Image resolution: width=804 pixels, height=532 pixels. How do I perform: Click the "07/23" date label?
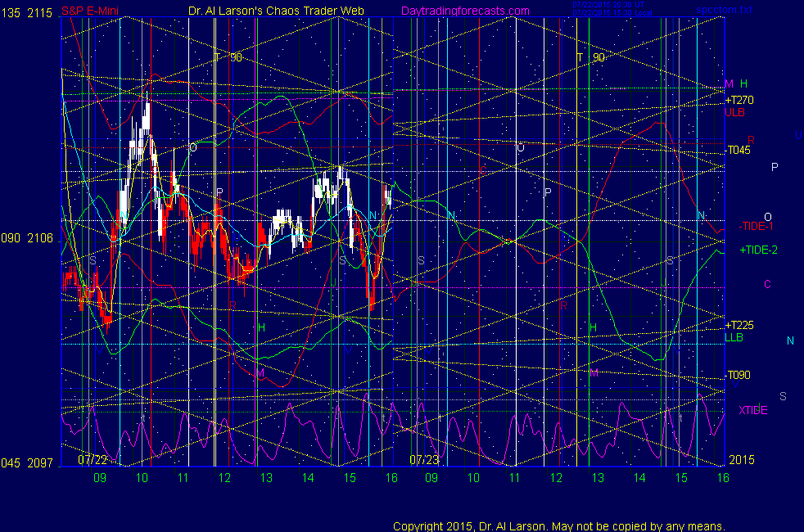click(424, 459)
